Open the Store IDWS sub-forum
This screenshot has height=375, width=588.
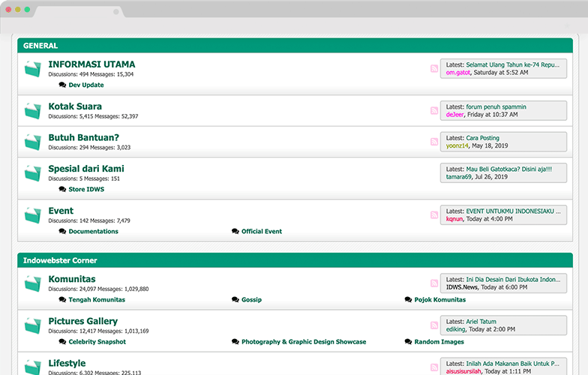[x=86, y=190]
